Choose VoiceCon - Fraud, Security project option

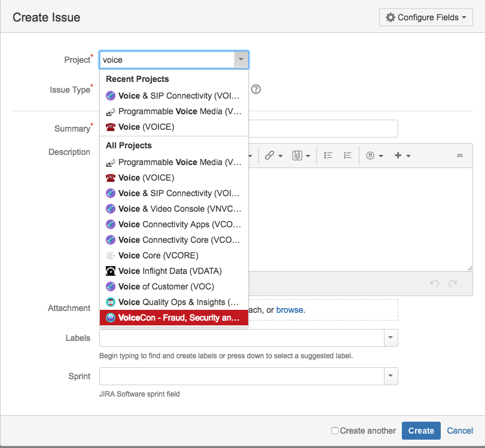tap(173, 318)
